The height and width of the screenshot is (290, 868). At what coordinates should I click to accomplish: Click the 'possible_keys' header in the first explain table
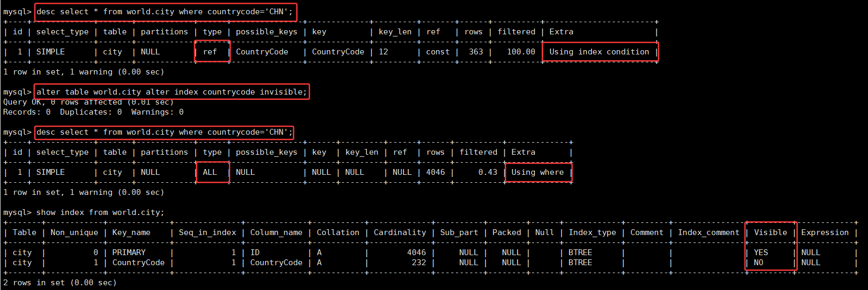[x=267, y=32]
